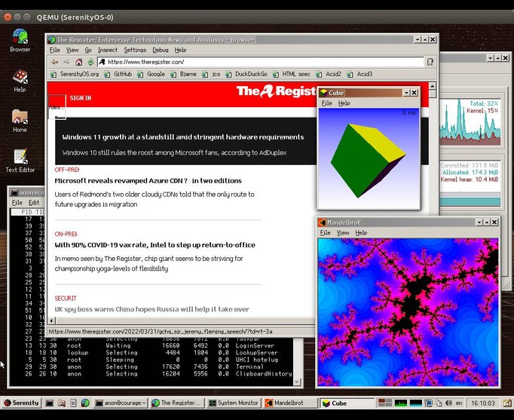Open UK spy boss warns China article

[x=151, y=309]
